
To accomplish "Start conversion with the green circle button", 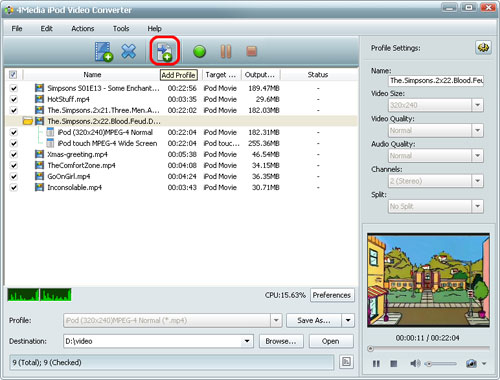I will 199,52.
